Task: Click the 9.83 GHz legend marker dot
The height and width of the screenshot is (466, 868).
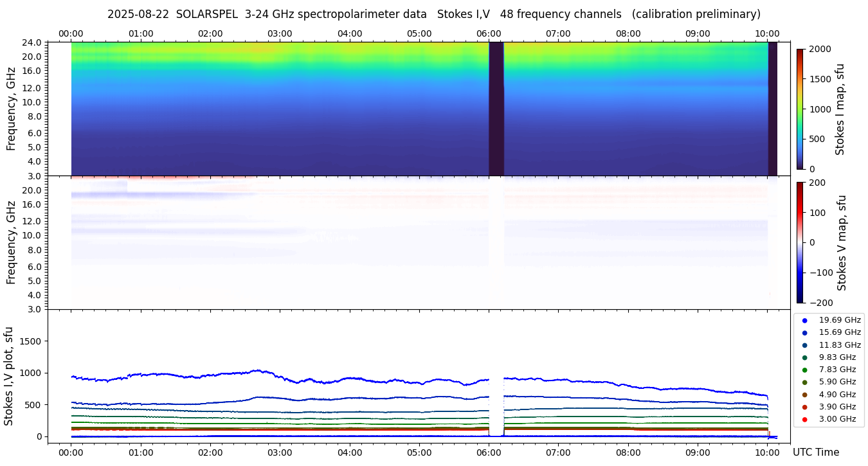Action: pos(804,357)
